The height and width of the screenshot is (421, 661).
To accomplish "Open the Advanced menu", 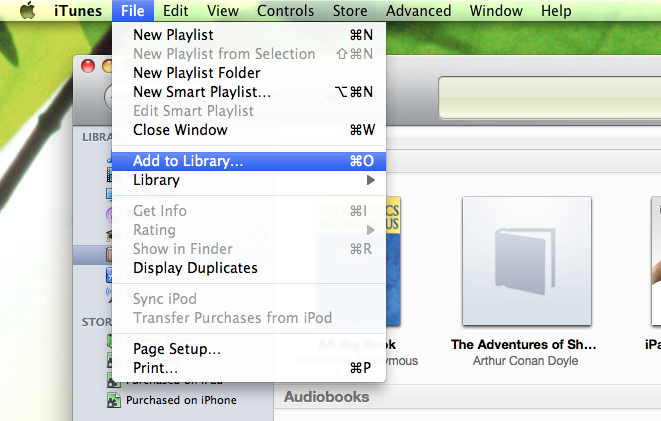I will pos(419,11).
